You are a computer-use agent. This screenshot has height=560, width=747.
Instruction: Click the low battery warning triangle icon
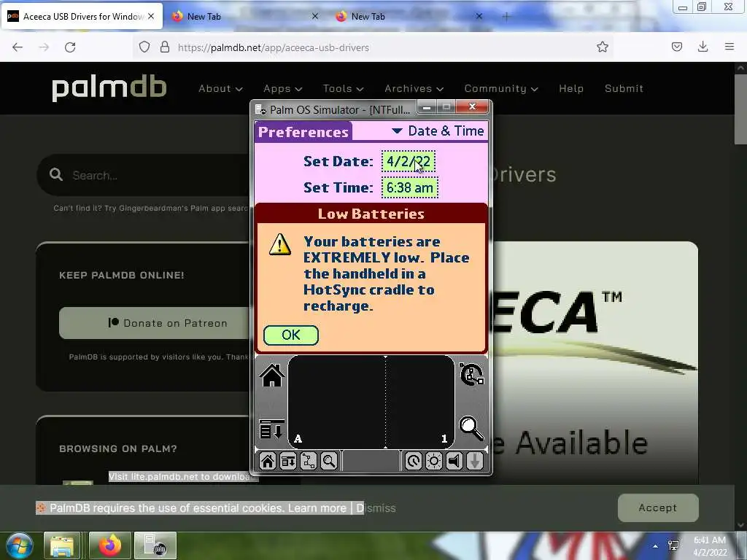point(280,244)
